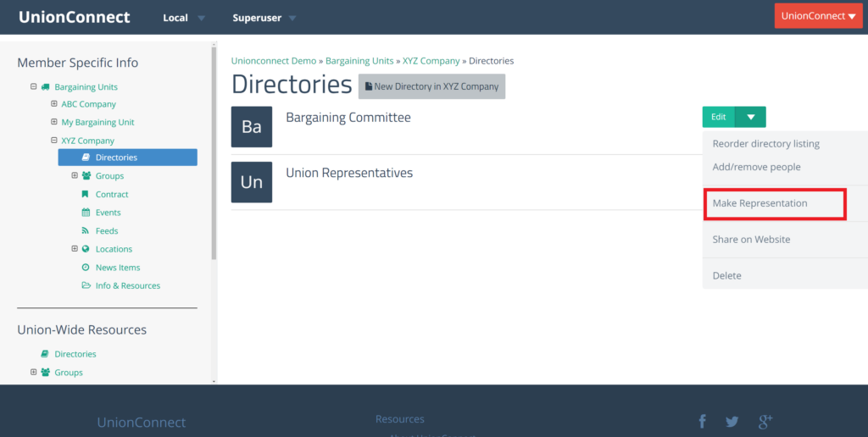Select Info & Resources in the sidebar
The height and width of the screenshot is (437, 868).
coord(128,285)
